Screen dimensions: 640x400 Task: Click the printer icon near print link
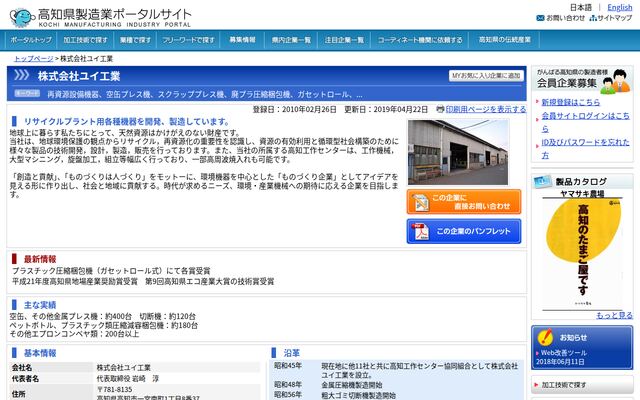(x=440, y=109)
